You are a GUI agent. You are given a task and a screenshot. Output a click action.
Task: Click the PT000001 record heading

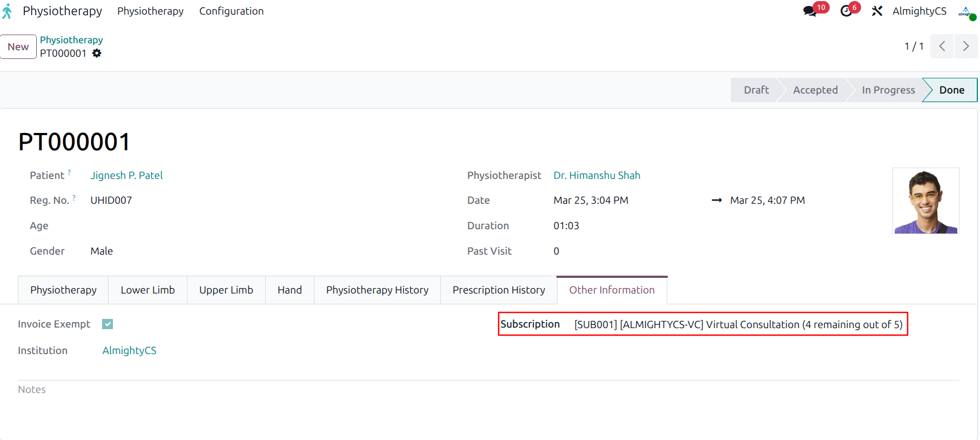click(x=75, y=142)
